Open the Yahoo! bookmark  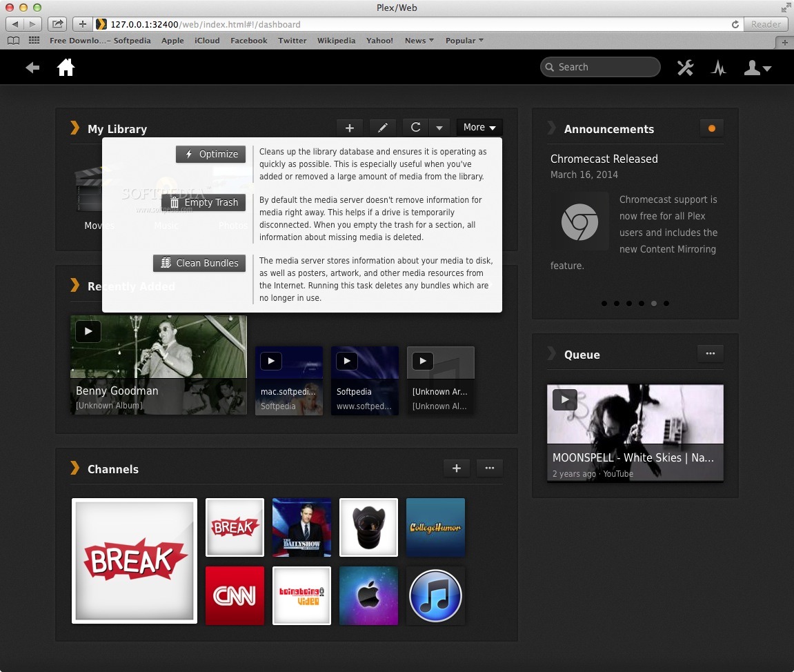380,41
